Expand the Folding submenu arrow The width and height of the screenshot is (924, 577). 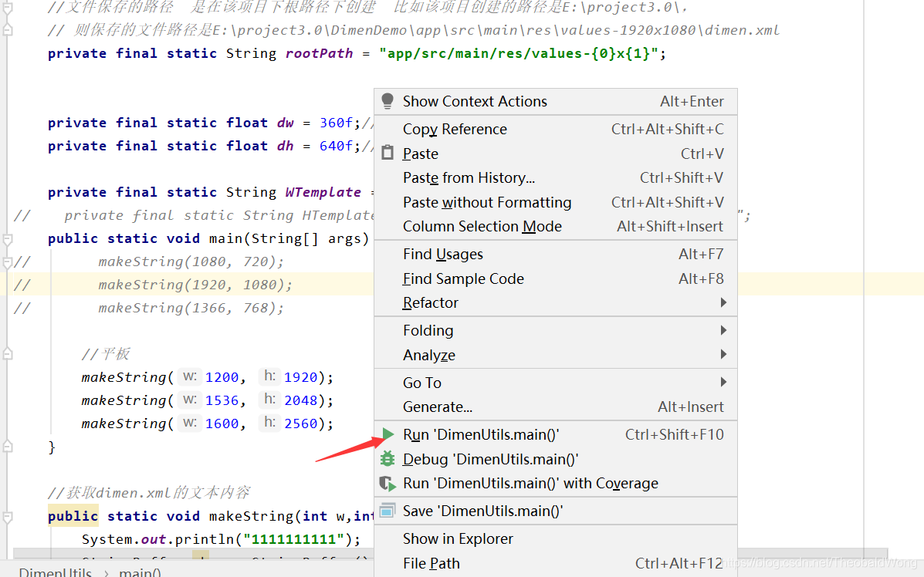pyautogui.click(x=723, y=330)
